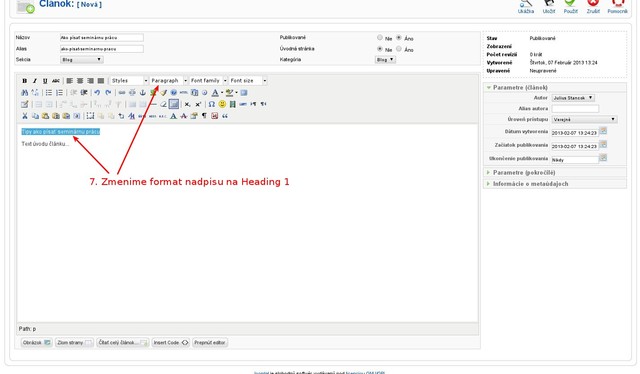Insert an anchor with the anchor icon

point(143,93)
